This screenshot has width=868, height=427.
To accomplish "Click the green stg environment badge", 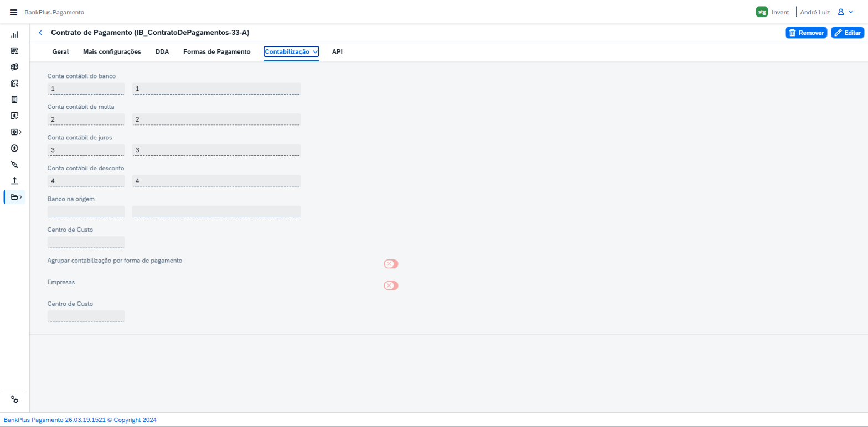I will point(762,12).
